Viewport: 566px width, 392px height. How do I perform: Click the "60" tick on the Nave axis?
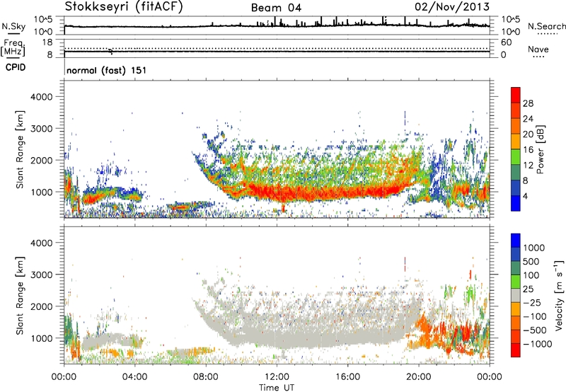point(506,42)
